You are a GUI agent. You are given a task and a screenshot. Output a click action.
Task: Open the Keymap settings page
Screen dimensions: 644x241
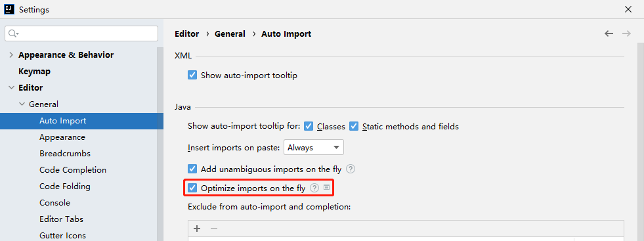coord(35,72)
